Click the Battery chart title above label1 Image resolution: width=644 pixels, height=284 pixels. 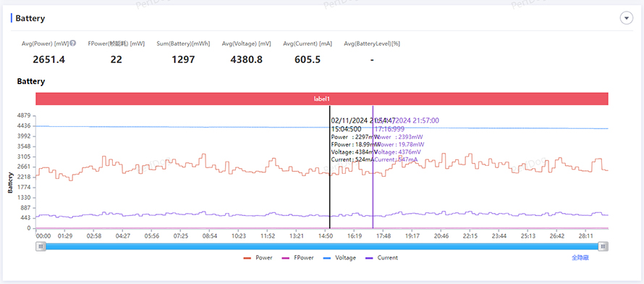tap(31, 81)
